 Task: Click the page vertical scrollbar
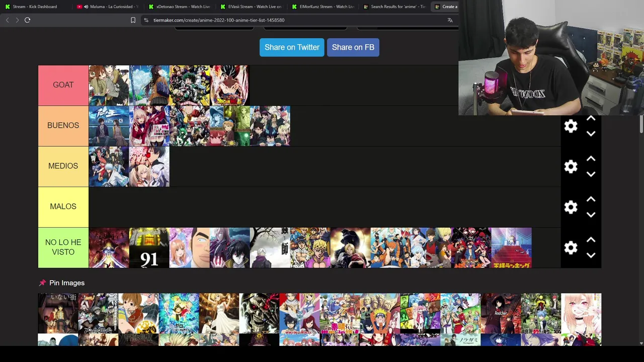pyautogui.click(x=641, y=123)
